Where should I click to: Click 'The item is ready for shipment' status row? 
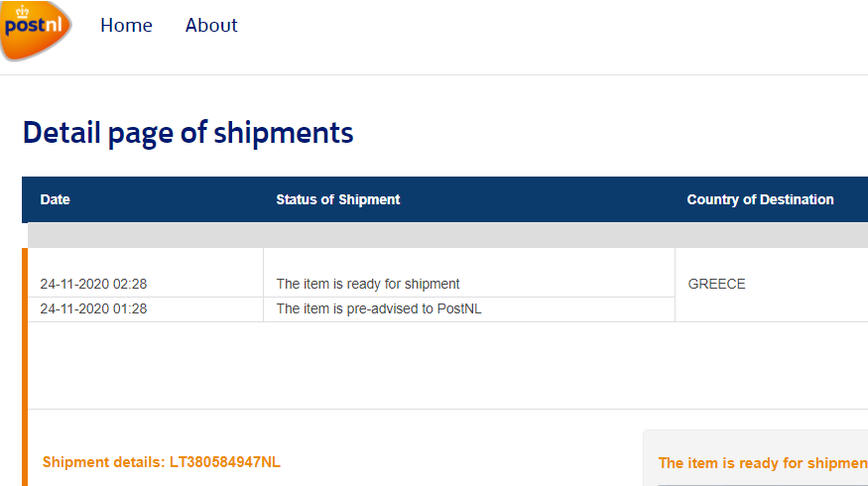tap(368, 284)
